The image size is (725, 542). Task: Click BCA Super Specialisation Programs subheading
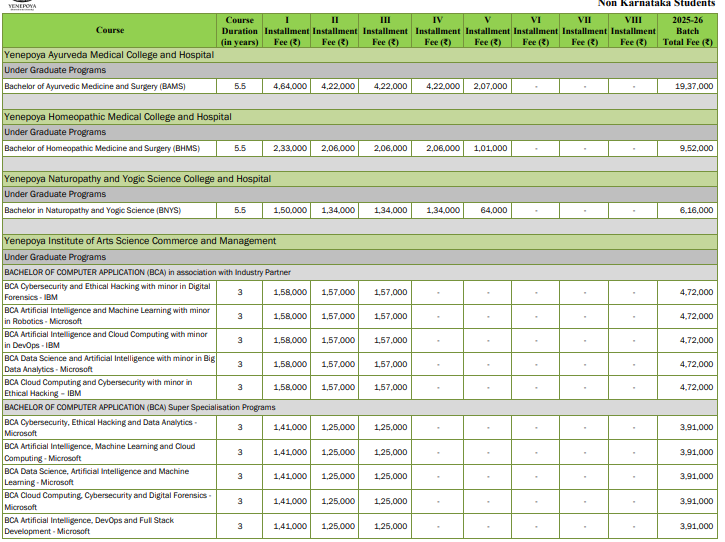(140, 407)
